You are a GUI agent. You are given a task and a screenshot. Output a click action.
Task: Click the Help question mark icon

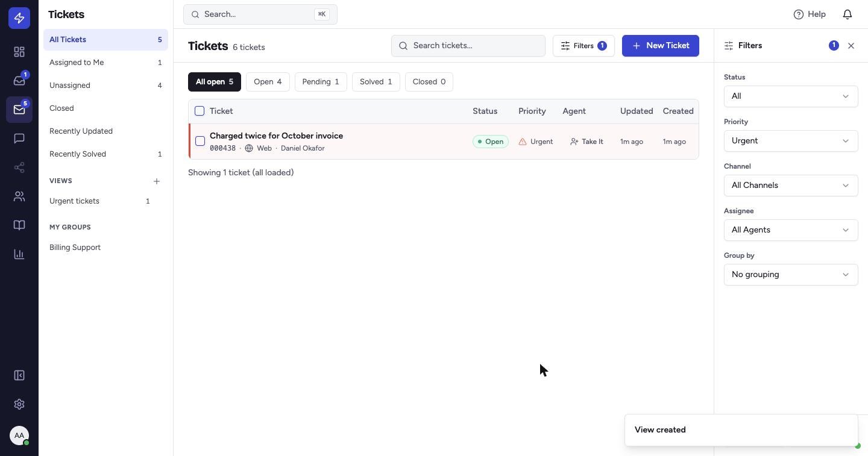pos(799,14)
